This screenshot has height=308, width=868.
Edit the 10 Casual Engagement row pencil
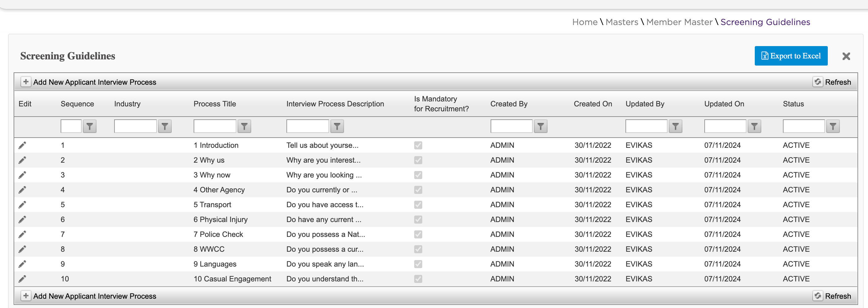(22, 279)
